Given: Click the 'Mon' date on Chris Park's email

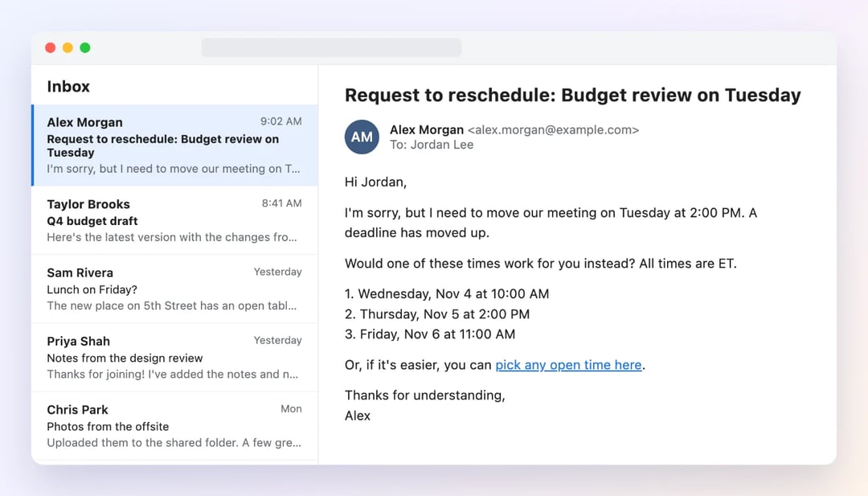Looking at the screenshot, I should (x=291, y=409).
